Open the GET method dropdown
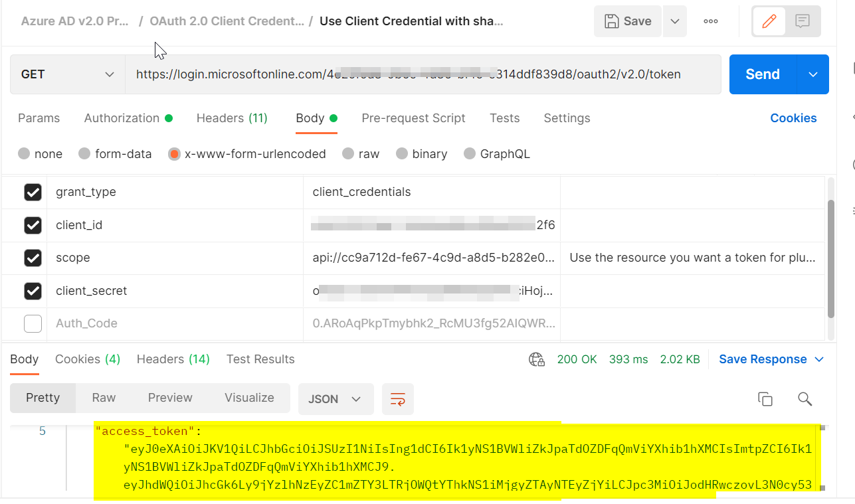 pyautogui.click(x=68, y=74)
